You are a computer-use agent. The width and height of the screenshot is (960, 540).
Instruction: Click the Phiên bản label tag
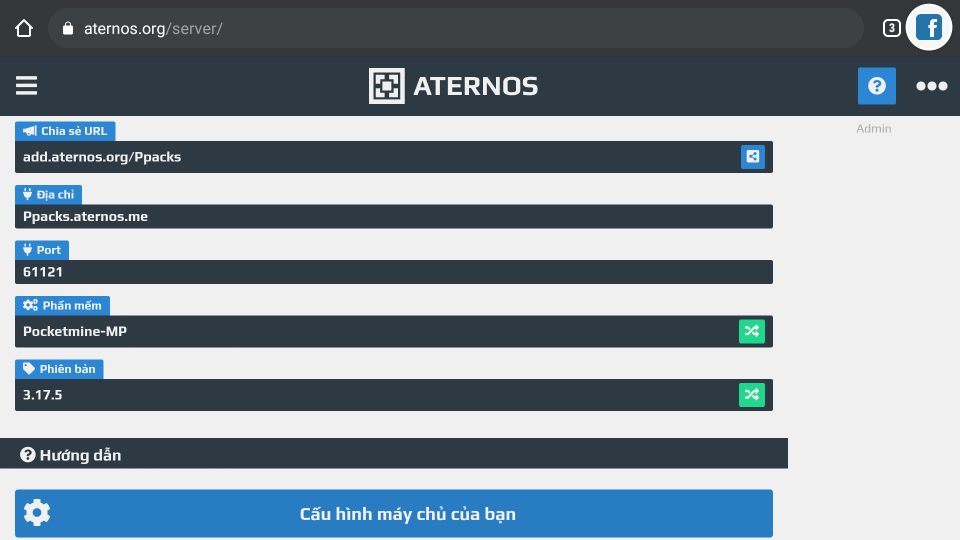pyautogui.click(x=59, y=369)
